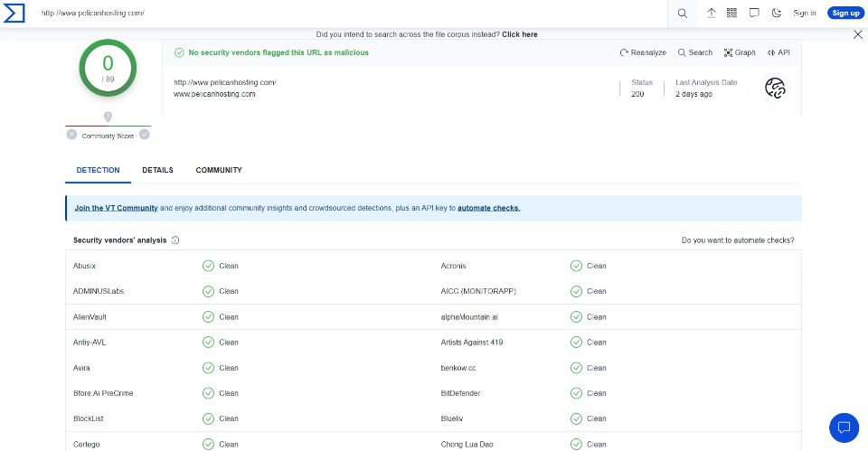Click the Abusix vendor name
The width and height of the screenshot is (868, 451).
click(x=84, y=266)
